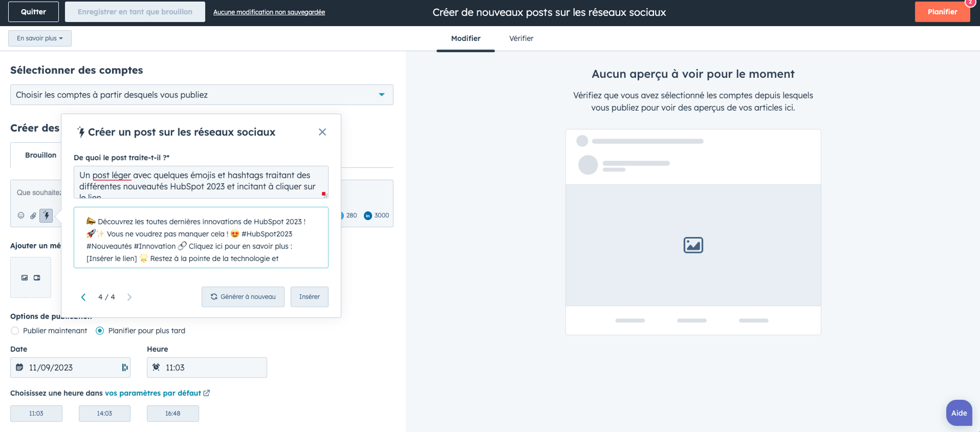Click the 3000 LinkedIn character limit
The image size is (980, 432).
click(381, 216)
